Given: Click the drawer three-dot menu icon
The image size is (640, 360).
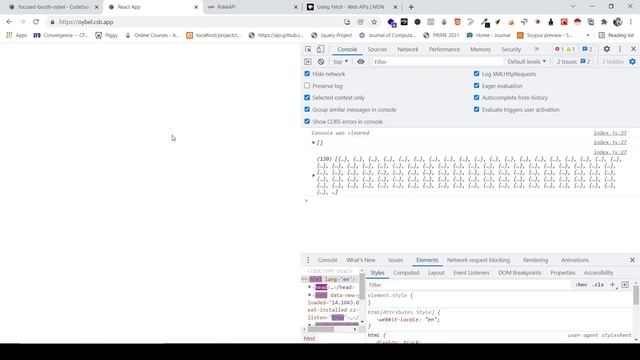Looking at the screenshot, I should tap(308, 260).
